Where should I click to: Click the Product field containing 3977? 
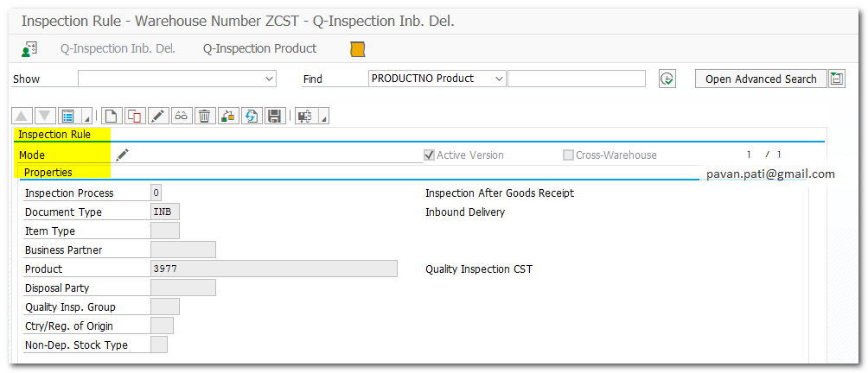pos(273,269)
